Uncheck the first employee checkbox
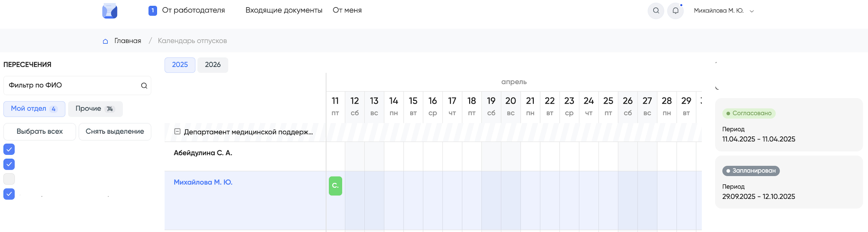Viewport: 868px width, 232px height. coord(9,149)
